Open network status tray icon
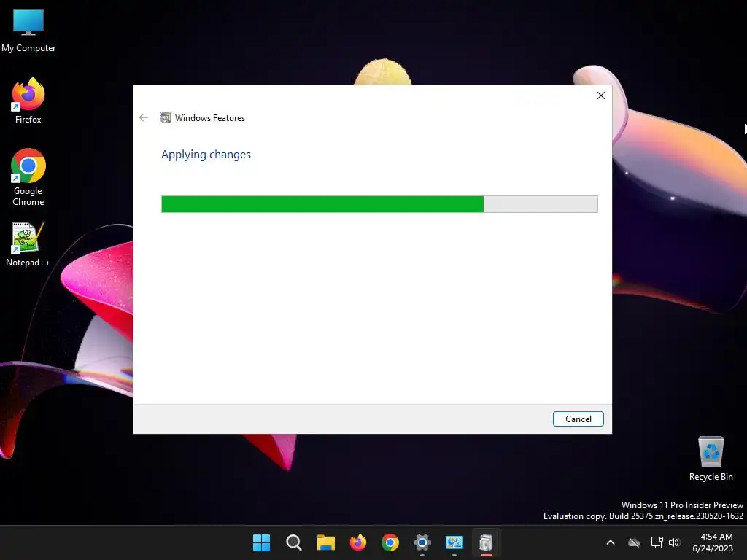 (657, 542)
